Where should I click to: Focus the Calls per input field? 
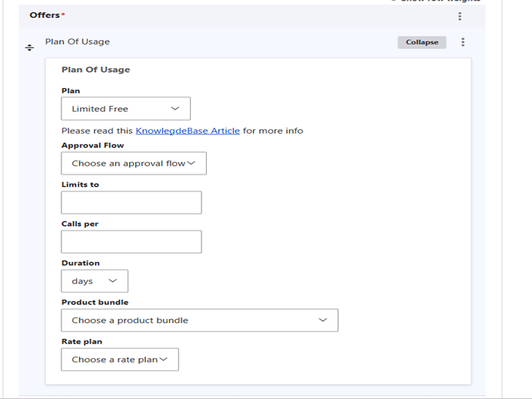pos(131,242)
